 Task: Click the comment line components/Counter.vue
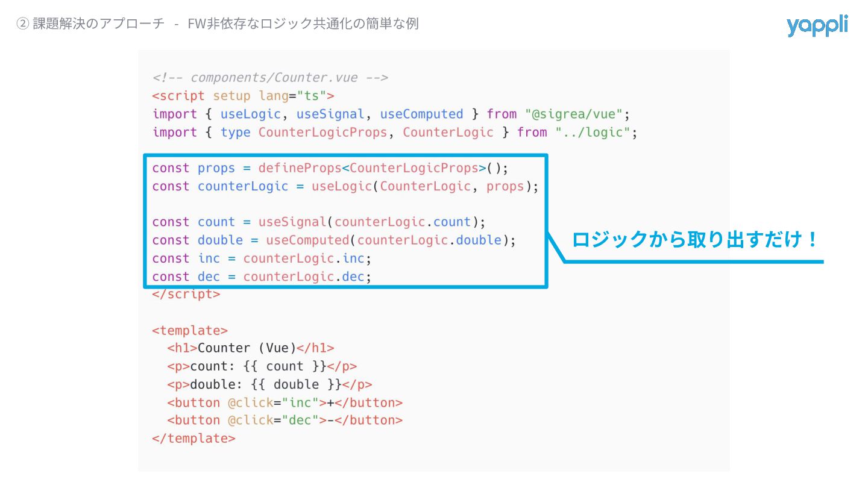pyautogui.click(x=270, y=78)
